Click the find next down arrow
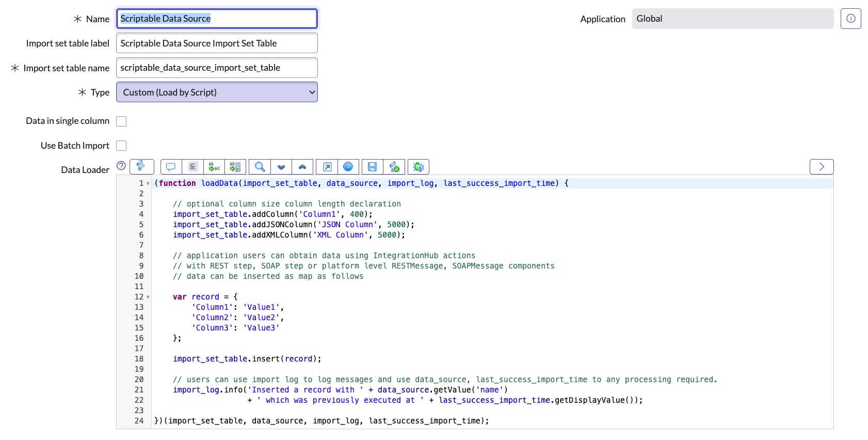The height and width of the screenshot is (440, 868). pos(281,167)
